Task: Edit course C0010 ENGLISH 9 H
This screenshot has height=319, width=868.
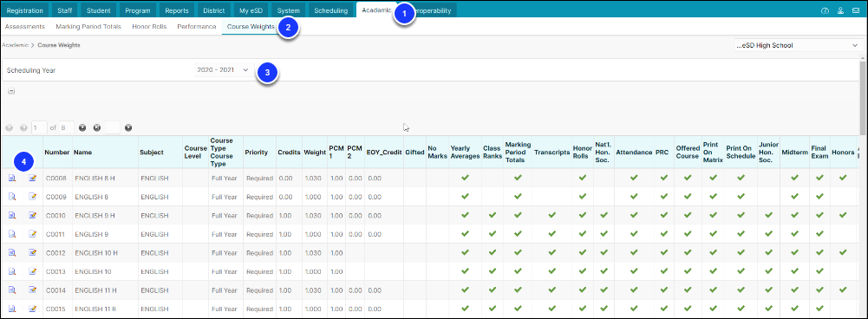Action: [33, 216]
